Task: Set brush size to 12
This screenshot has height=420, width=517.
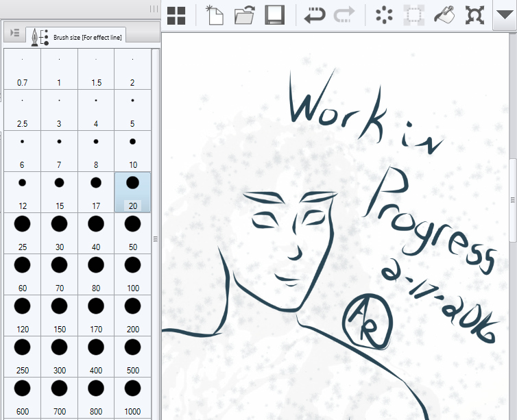Action: [x=22, y=193]
